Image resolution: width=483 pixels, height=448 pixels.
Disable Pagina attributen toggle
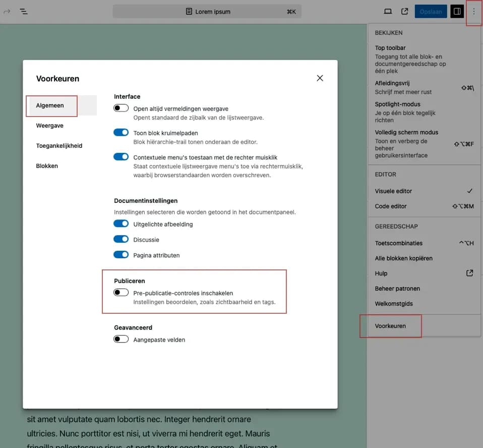pos(121,255)
